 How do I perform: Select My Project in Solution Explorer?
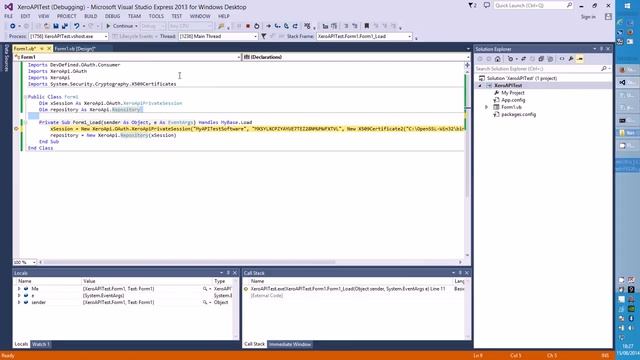513,93
